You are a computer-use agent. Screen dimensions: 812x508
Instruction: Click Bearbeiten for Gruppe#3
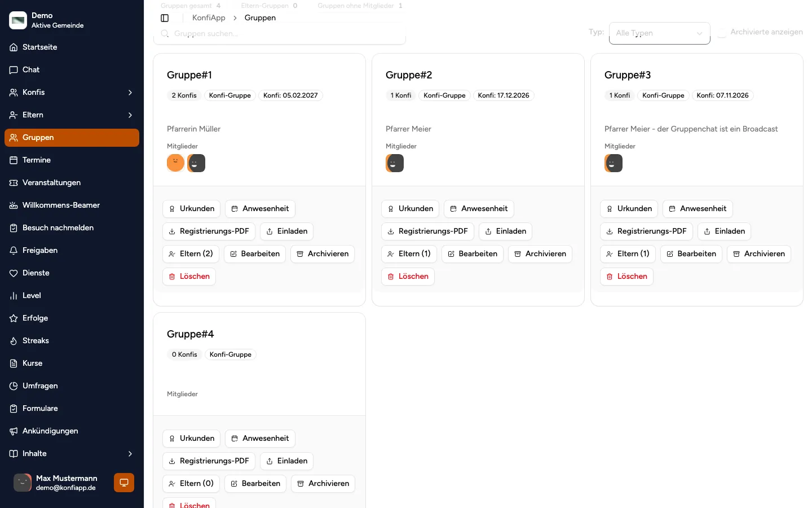coord(691,254)
